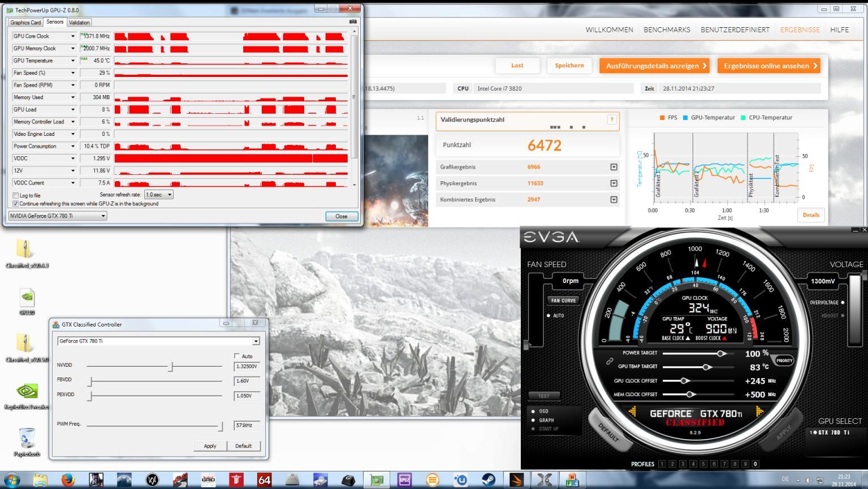
Task: Open Windows Explorer from the taskbar
Action: click(x=40, y=480)
